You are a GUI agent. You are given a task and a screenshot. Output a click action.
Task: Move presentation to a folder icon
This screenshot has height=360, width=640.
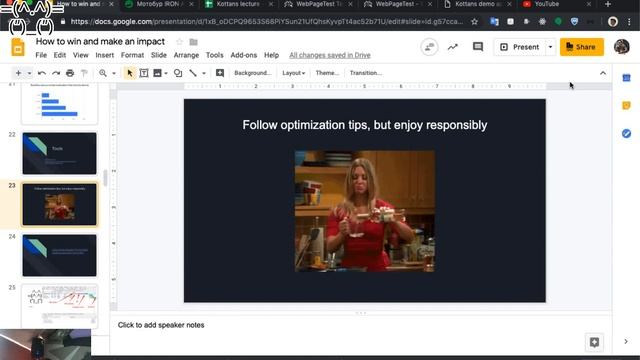(193, 42)
